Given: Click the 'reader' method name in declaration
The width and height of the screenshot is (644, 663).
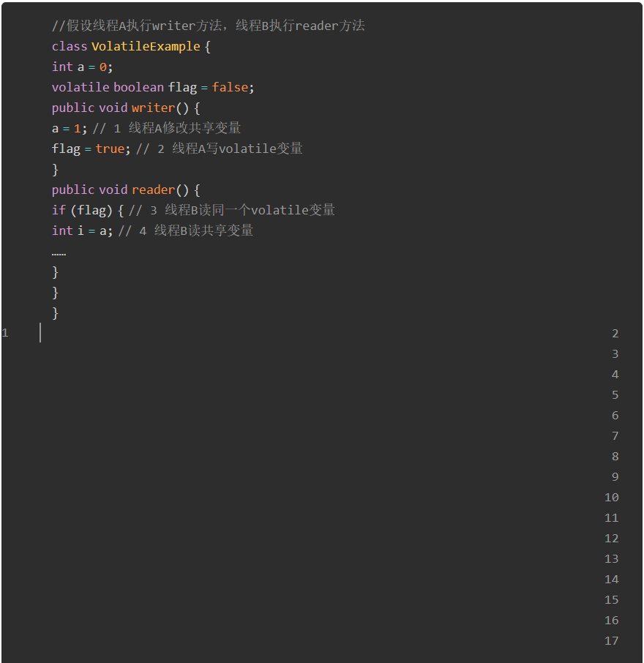Looking at the screenshot, I should [153, 190].
